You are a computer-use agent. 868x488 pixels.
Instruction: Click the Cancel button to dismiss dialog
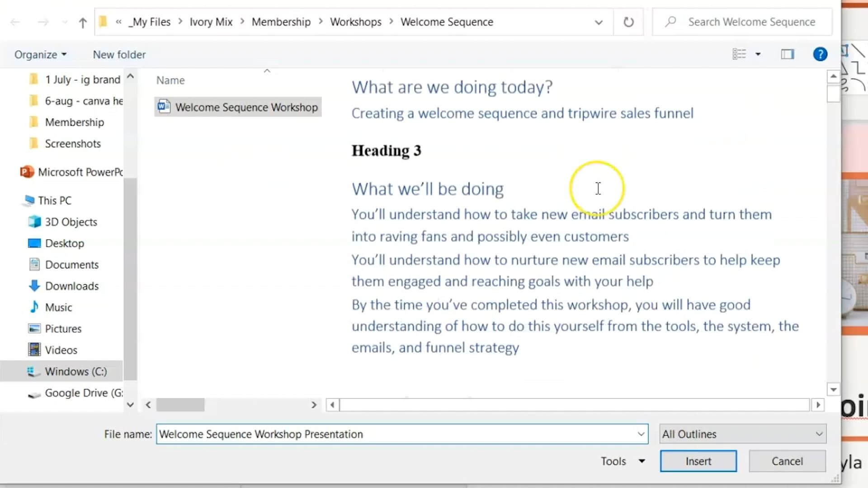[x=788, y=460]
